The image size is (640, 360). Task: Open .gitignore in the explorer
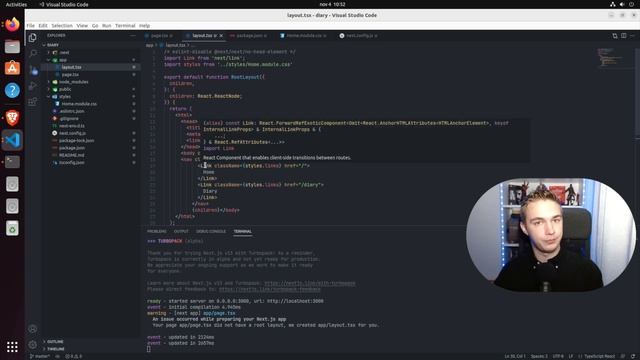coord(69,118)
